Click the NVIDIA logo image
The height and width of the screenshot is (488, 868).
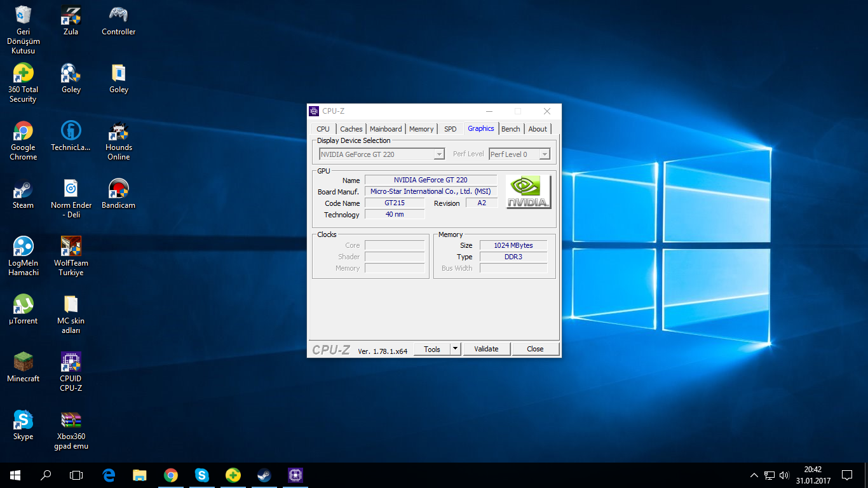coord(529,192)
